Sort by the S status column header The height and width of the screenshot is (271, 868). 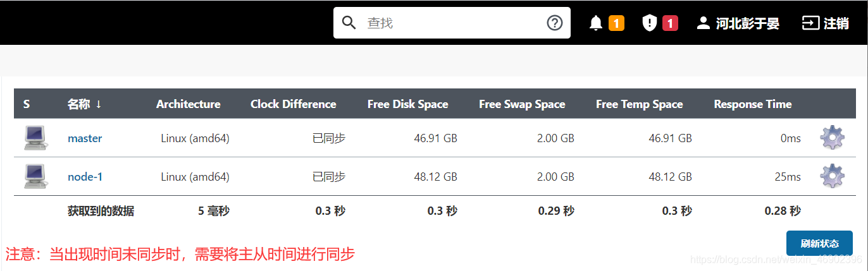27,104
